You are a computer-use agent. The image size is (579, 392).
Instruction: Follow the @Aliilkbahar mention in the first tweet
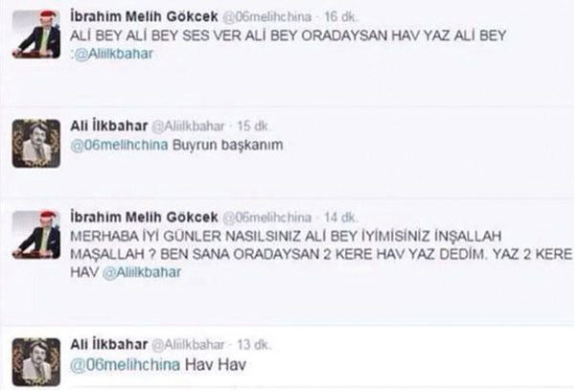click(113, 55)
